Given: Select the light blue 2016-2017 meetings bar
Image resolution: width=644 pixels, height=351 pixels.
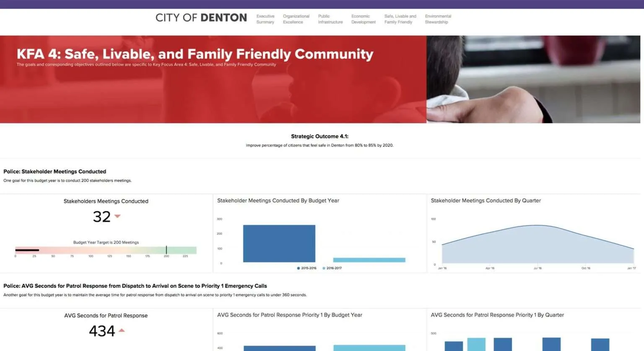Looking at the screenshot, I should (x=369, y=260).
